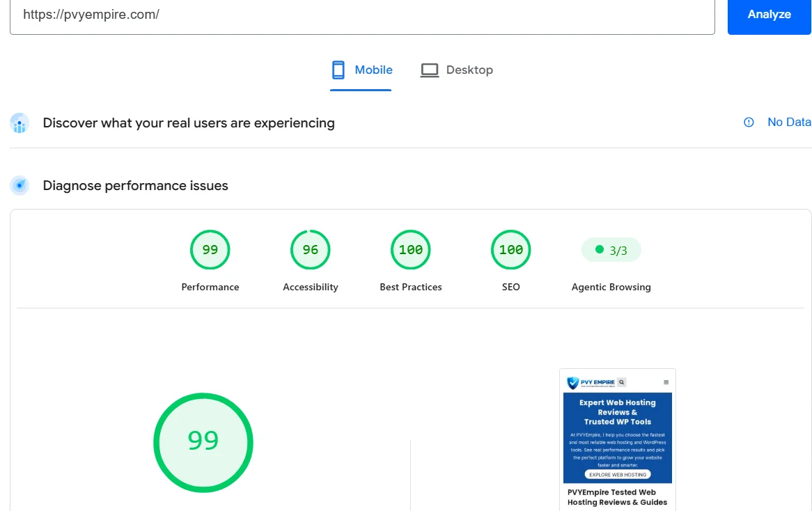Click the No Data info icon
812x511 pixels.
coord(749,123)
